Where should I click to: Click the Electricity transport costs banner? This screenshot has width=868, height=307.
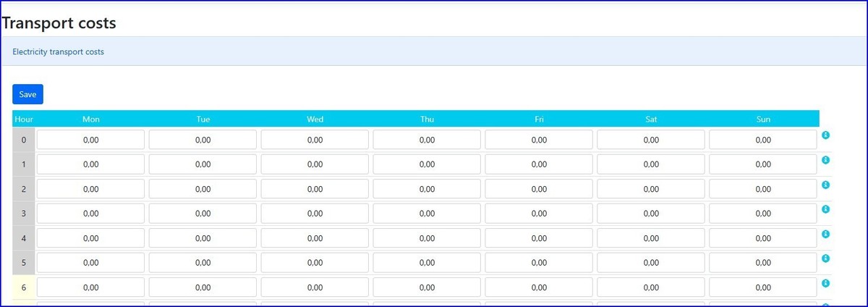click(x=59, y=52)
